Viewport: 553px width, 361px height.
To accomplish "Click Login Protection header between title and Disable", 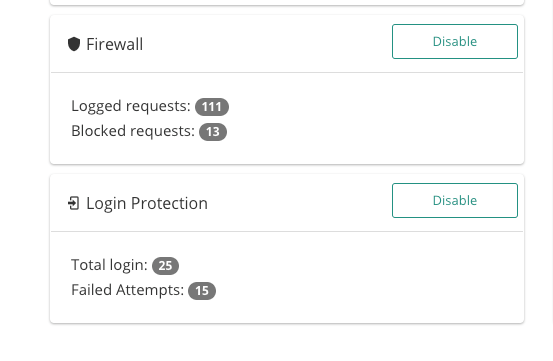I will tap(300, 203).
